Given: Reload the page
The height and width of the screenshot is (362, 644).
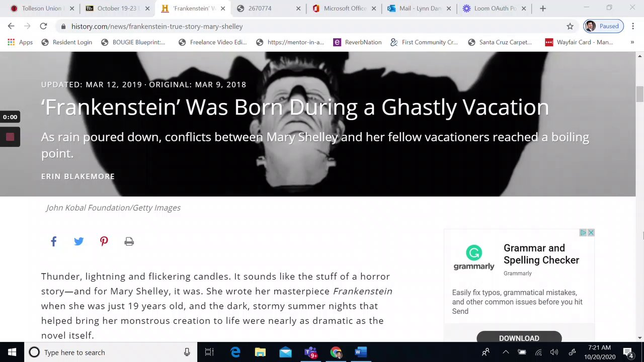Looking at the screenshot, I should click(43, 26).
